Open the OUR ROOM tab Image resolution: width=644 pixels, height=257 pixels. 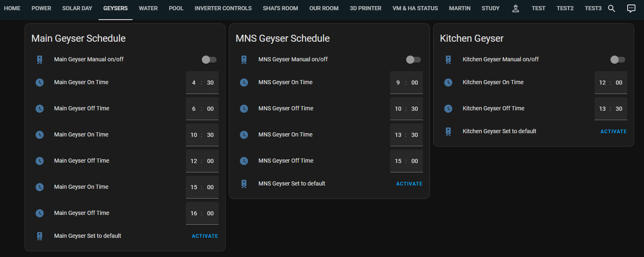324,8
